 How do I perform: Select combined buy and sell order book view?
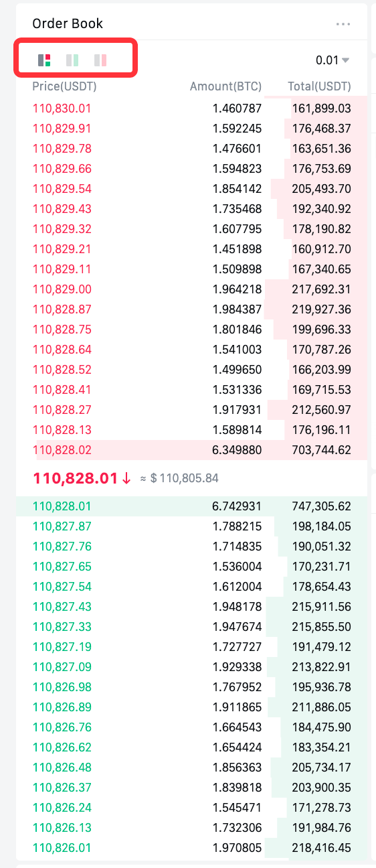(45, 60)
